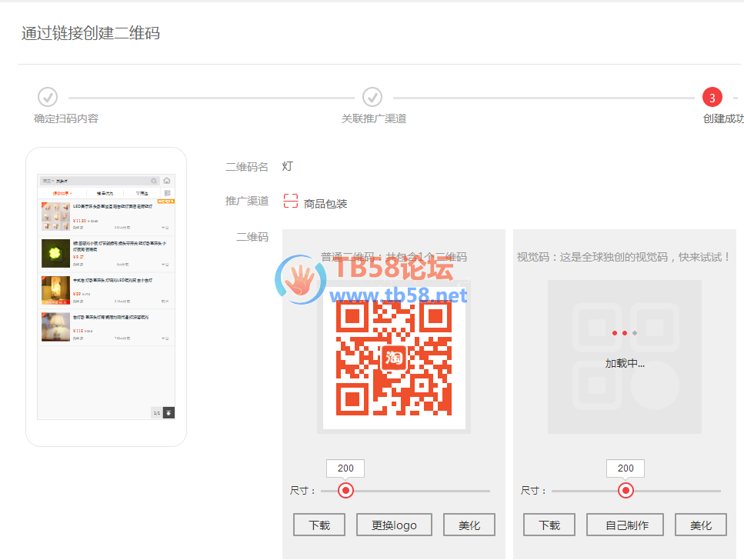Click the red step 3 circle
This screenshot has width=744, height=560.
coord(712,98)
